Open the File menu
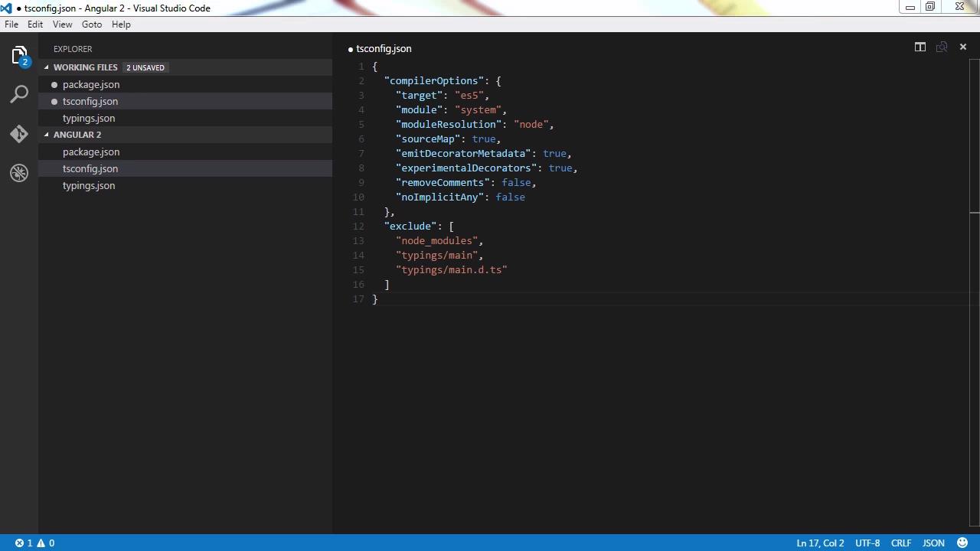This screenshot has width=980, height=551. (11, 24)
